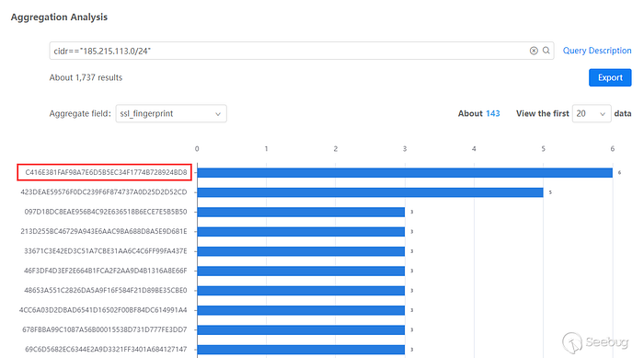Clear the cidr query with the X icon
This screenshot has height=358, width=644.
534,51
